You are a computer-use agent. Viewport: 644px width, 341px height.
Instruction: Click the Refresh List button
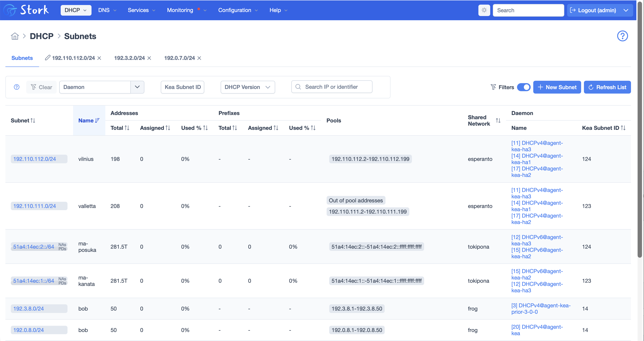pos(607,87)
